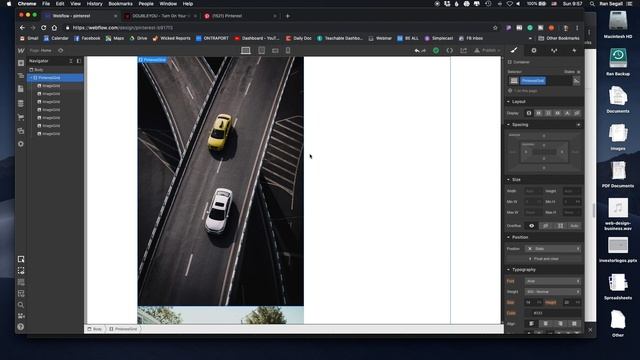
Task: Click Float and clear button
Action: tap(544, 259)
